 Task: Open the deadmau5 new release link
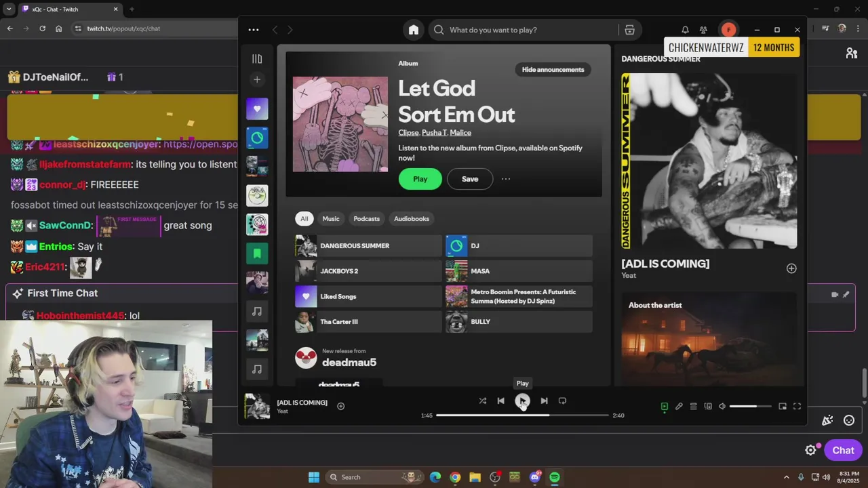[349, 363]
